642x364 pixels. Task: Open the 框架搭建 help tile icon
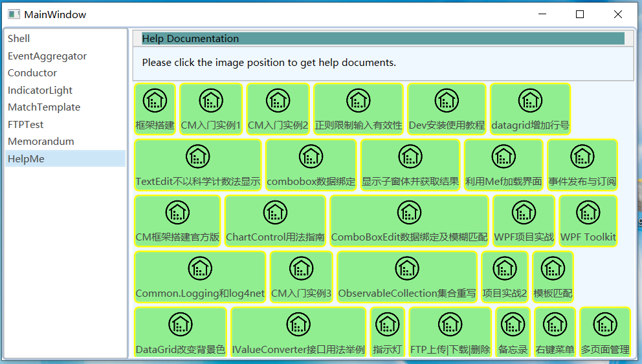click(x=155, y=101)
